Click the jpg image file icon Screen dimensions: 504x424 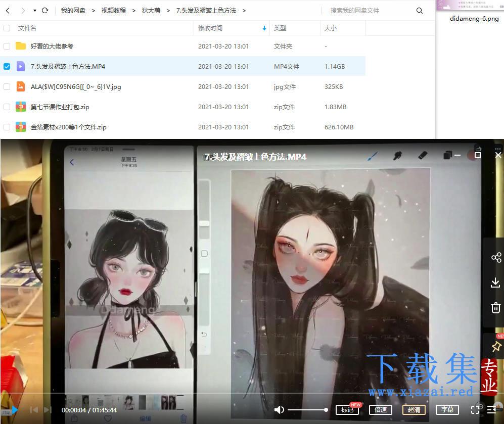(x=21, y=86)
